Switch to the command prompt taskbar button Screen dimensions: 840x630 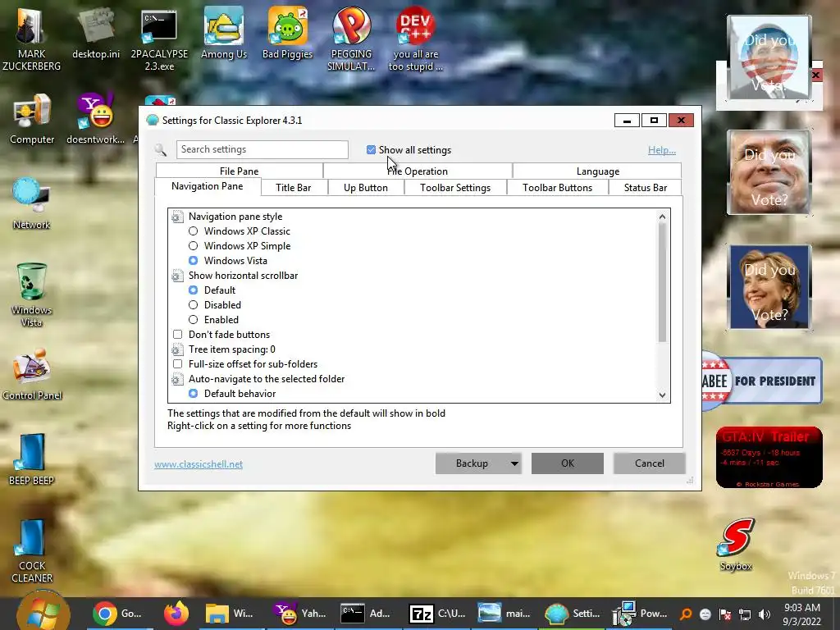[367, 614]
